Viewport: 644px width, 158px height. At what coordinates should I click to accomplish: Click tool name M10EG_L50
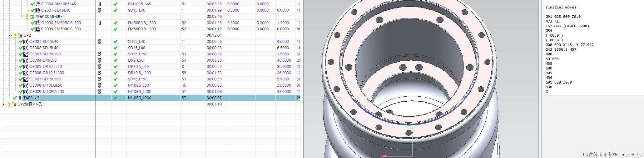coord(138,85)
